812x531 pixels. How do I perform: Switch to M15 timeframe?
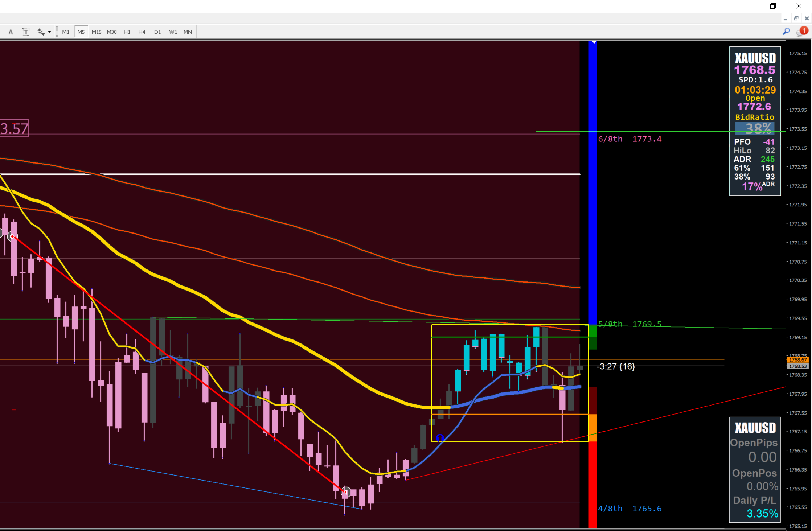(97, 32)
